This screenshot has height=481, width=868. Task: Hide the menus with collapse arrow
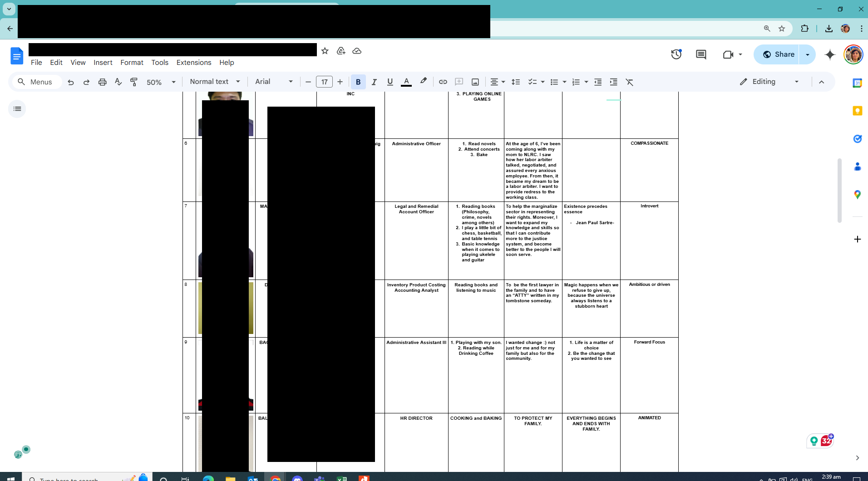point(821,82)
